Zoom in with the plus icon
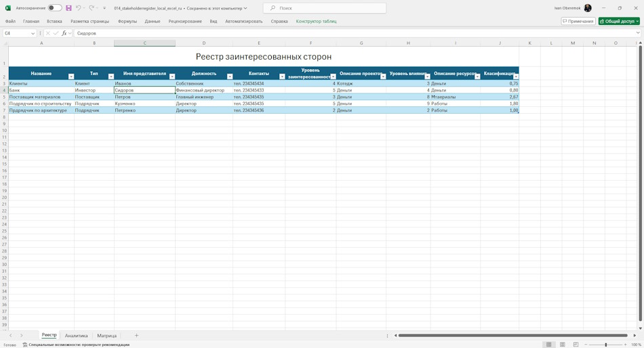644x348 pixels. (625, 345)
